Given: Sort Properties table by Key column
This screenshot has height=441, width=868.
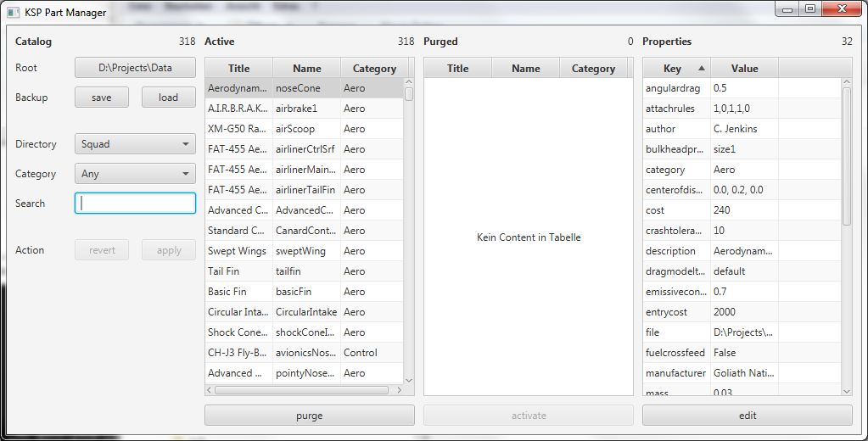Looking at the screenshot, I should tap(676, 68).
